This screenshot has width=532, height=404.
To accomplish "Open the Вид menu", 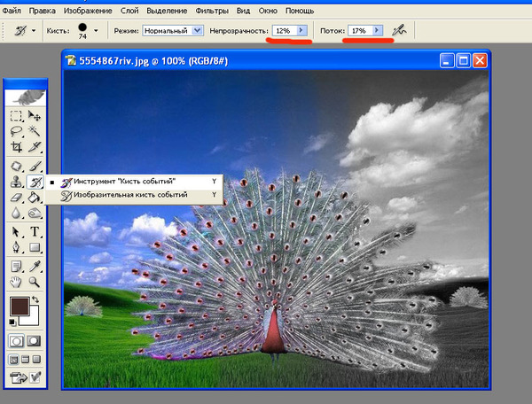I will 243,11.
